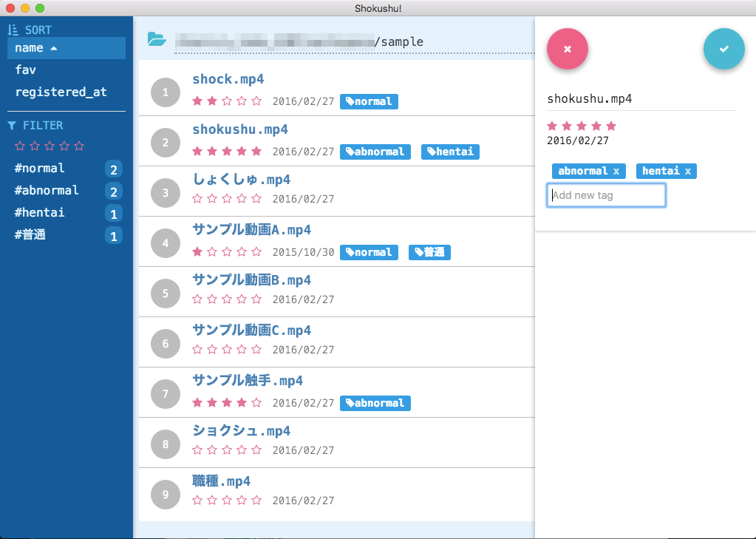Click number 1 circle for shock.mp4
756x539 pixels.
tap(166, 92)
